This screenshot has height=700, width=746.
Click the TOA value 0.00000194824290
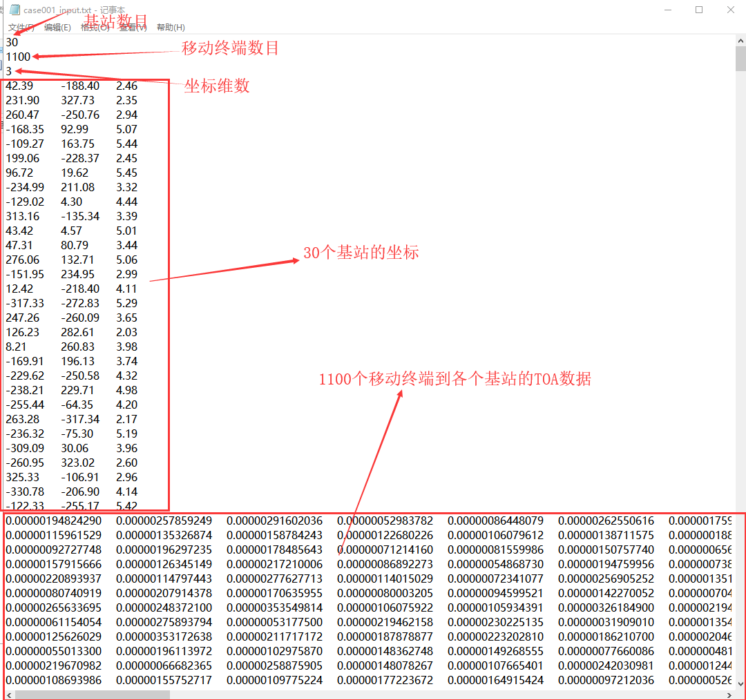(54, 521)
